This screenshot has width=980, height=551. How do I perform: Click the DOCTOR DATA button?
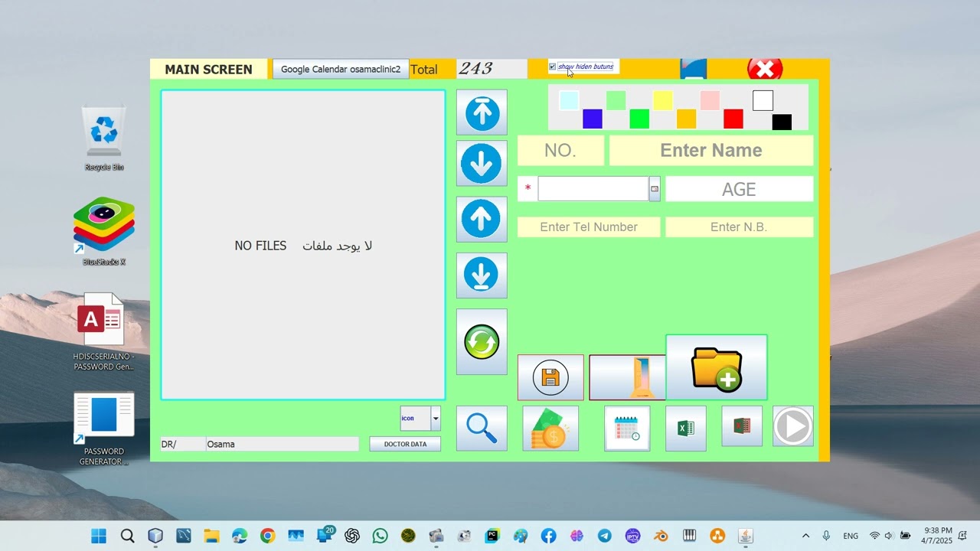405,444
